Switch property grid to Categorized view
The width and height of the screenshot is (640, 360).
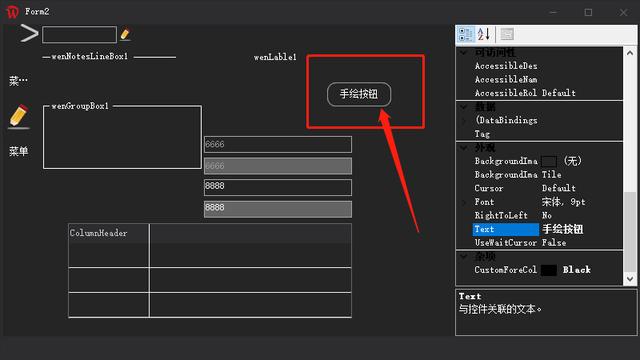[x=466, y=34]
